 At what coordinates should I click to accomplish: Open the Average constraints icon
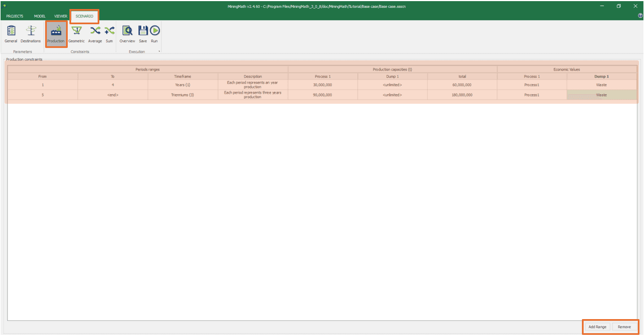pyautogui.click(x=95, y=33)
